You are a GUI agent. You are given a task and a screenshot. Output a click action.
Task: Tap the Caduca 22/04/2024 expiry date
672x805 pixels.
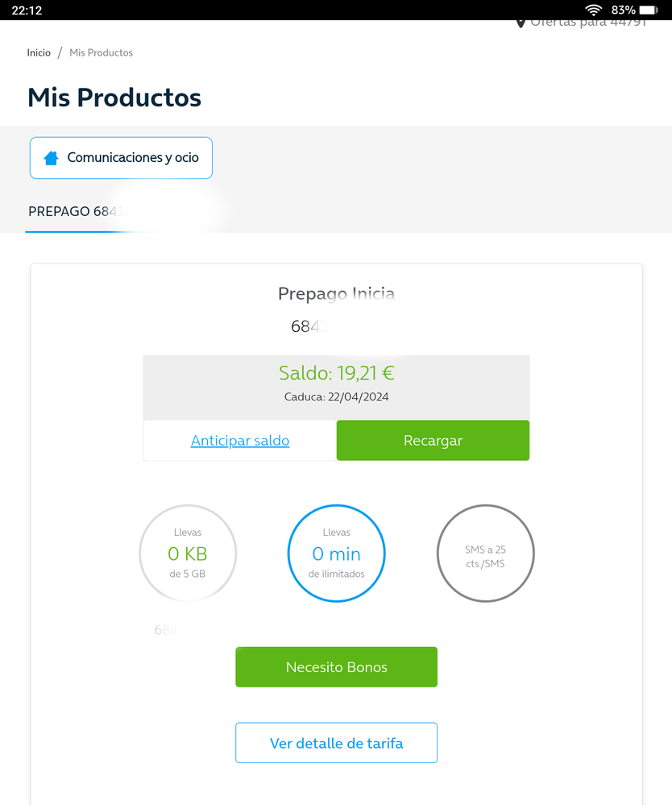pos(336,397)
